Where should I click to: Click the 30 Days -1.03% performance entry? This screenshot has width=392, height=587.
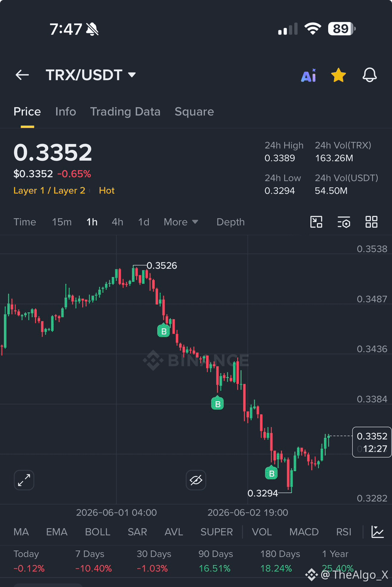point(154,561)
